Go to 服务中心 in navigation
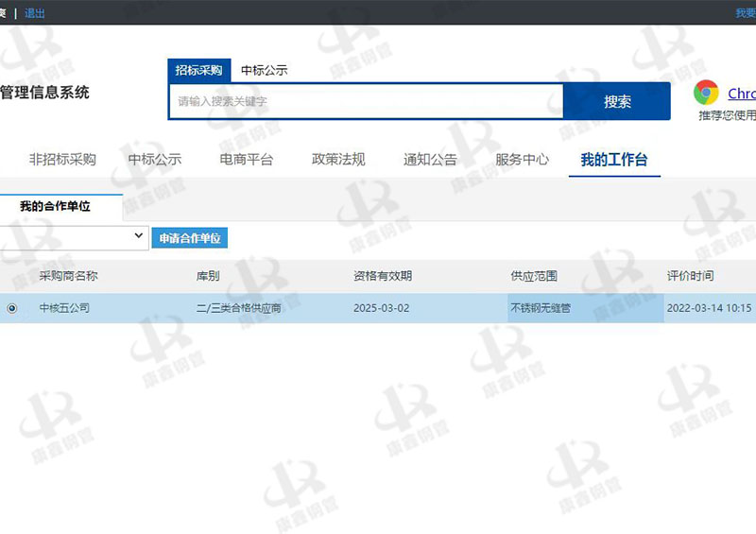 coord(522,160)
